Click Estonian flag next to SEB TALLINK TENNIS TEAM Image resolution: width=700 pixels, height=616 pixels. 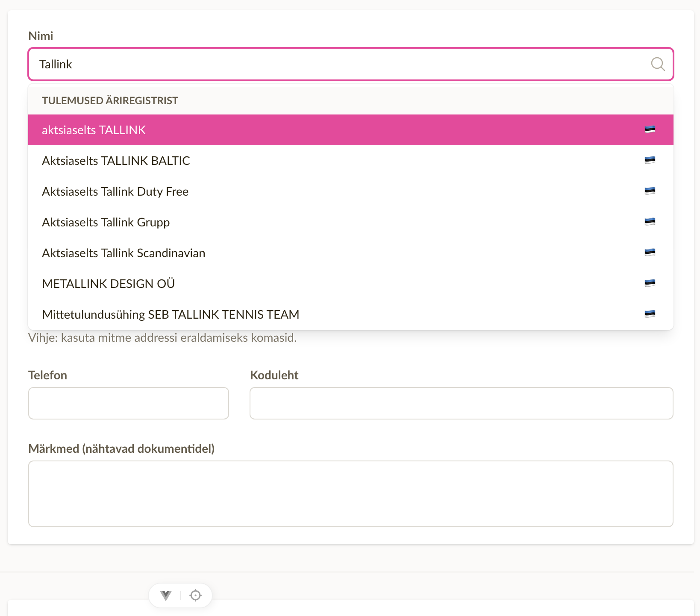point(650,314)
